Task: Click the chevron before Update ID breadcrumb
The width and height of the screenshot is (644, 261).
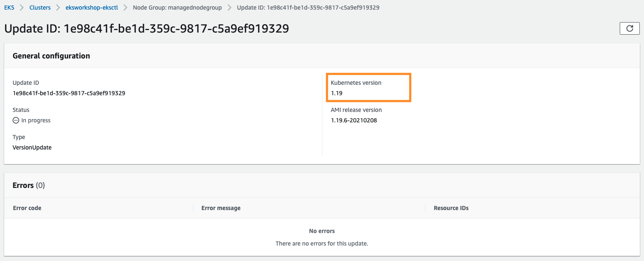Action: point(229,8)
